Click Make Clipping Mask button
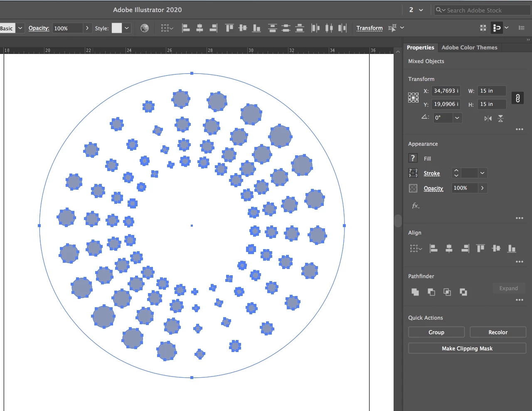The image size is (532, 411). click(467, 348)
